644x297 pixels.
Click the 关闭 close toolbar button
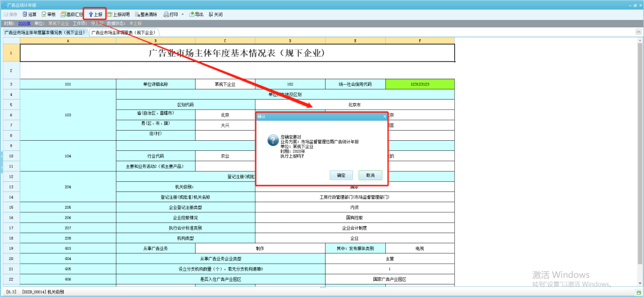(x=216, y=14)
